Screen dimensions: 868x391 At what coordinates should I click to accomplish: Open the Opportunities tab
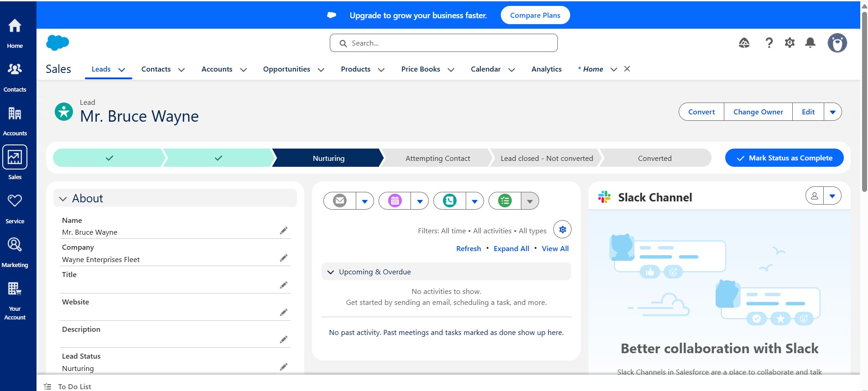(286, 69)
